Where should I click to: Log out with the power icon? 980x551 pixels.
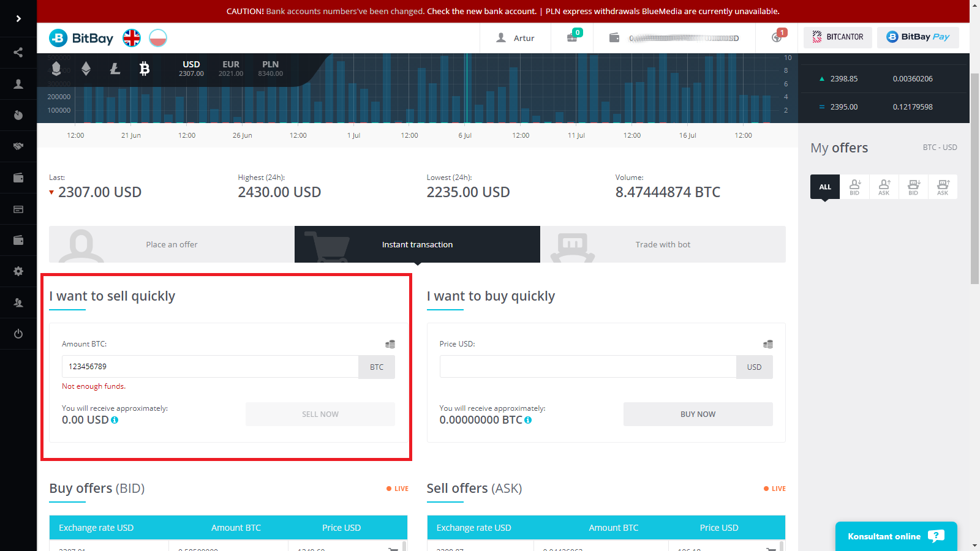18,334
